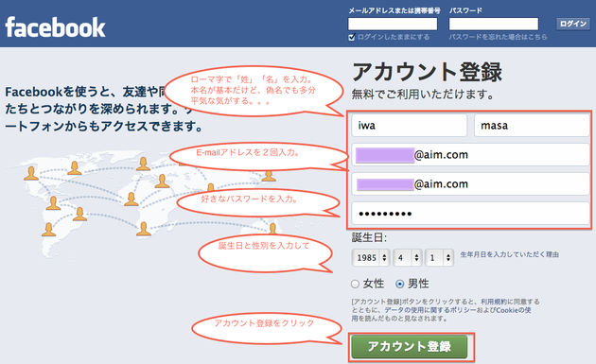Image resolution: width=596 pixels, height=364 pixels.
Task: Click the ログイン button
Action: click(x=572, y=24)
